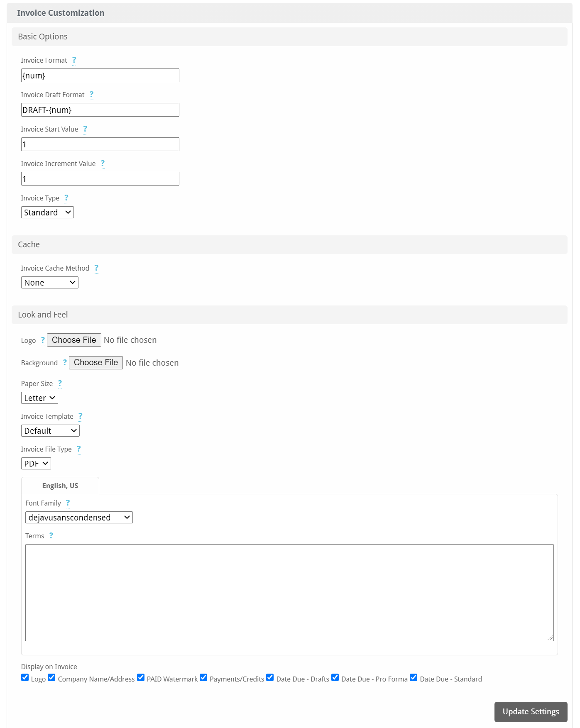Screen dimensions: 580x728
Task: Click inside the Invoice Draft Format field
Action: tap(100, 110)
